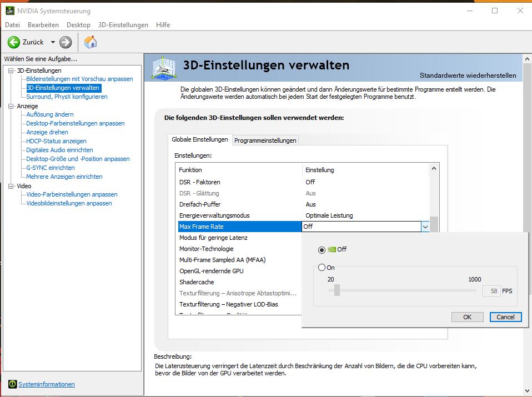Select the Modus für geringe Latenz row

(240, 238)
